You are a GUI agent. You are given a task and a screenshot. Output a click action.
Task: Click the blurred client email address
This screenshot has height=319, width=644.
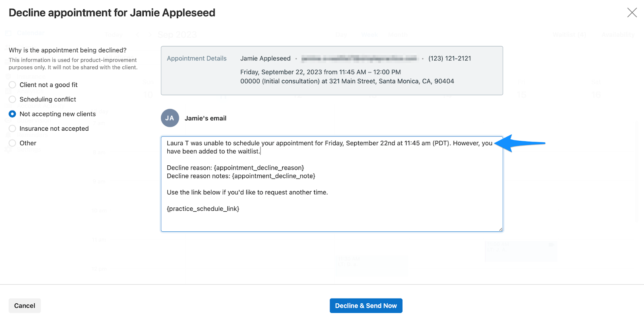(x=359, y=59)
